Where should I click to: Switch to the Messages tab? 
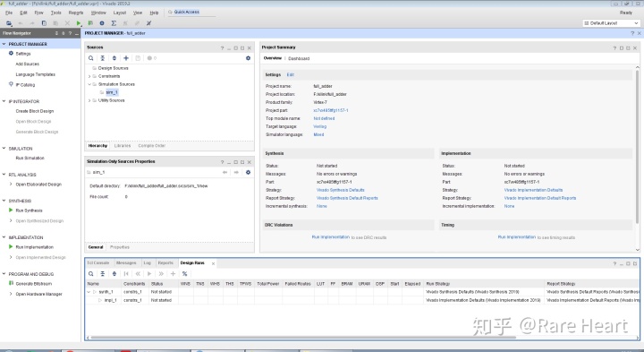pyautogui.click(x=126, y=262)
